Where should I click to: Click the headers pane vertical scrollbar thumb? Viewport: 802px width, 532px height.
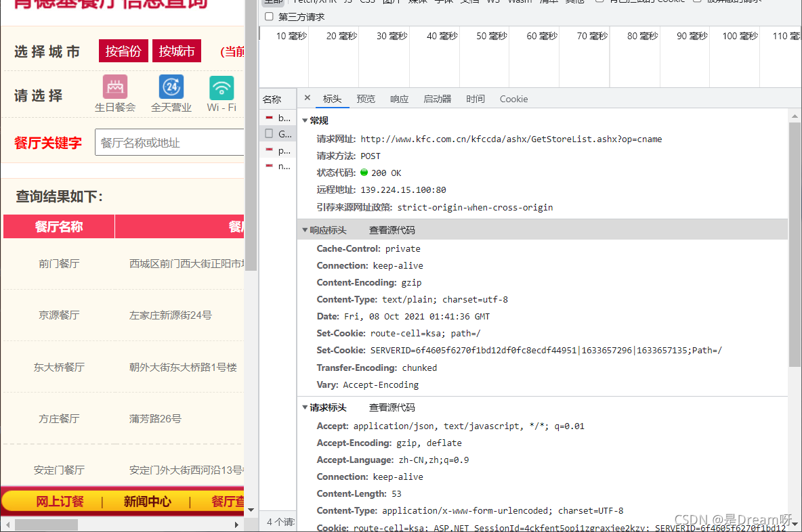tap(795, 244)
